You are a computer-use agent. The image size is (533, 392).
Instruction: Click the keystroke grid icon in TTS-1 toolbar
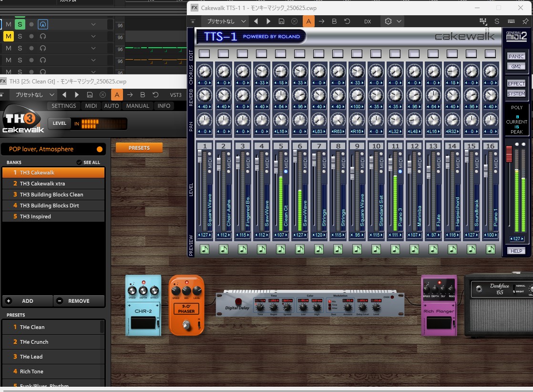(482, 21)
